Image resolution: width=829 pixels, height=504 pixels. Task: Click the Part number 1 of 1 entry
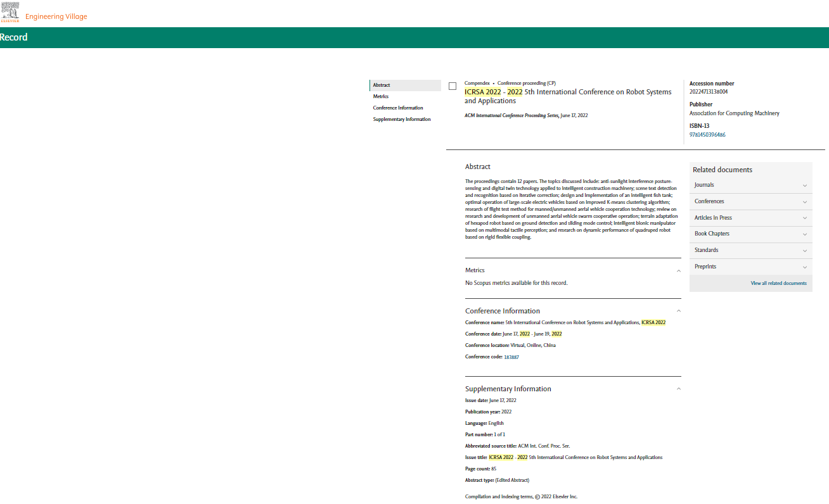[x=485, y=434]
